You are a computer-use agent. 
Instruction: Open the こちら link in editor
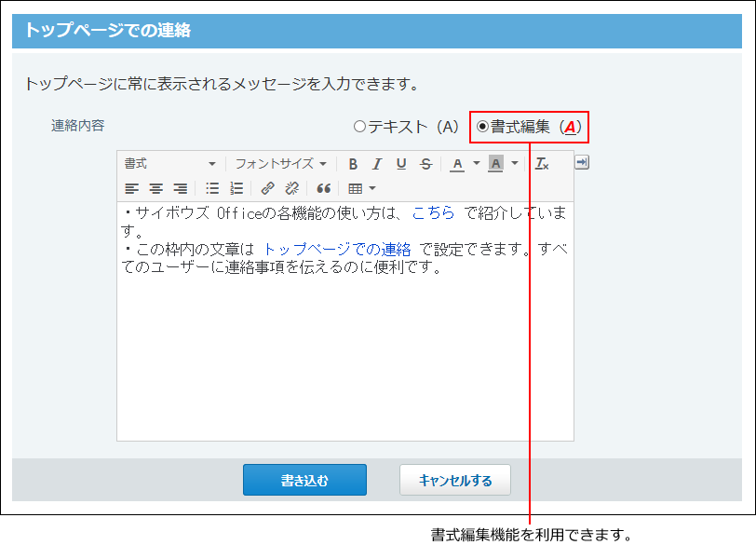point(433,212)
